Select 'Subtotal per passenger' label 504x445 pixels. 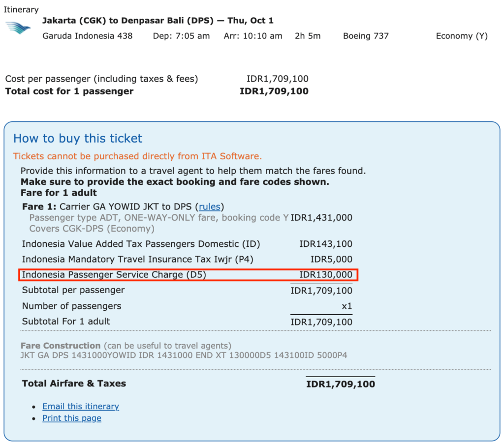point(73,290)
